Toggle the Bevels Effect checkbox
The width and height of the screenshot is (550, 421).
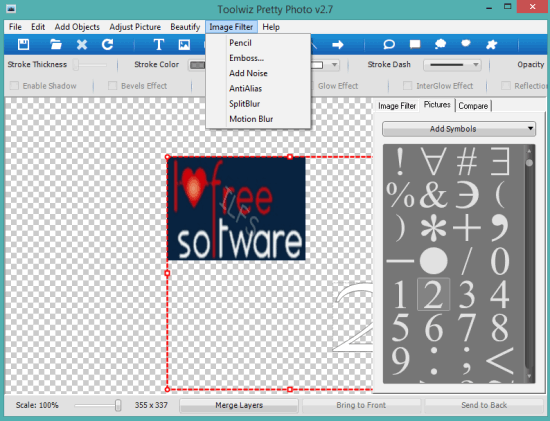tap(113, 86)
